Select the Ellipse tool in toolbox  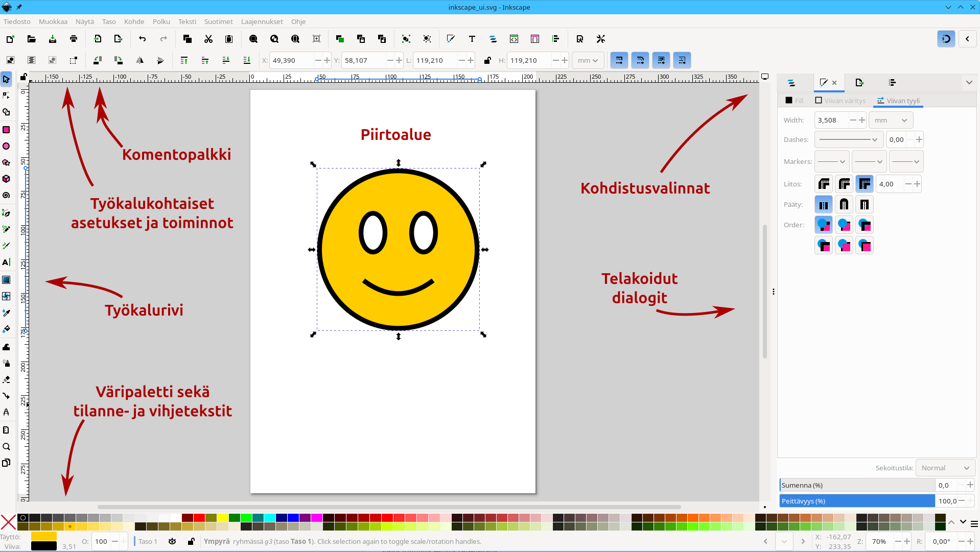7,146
